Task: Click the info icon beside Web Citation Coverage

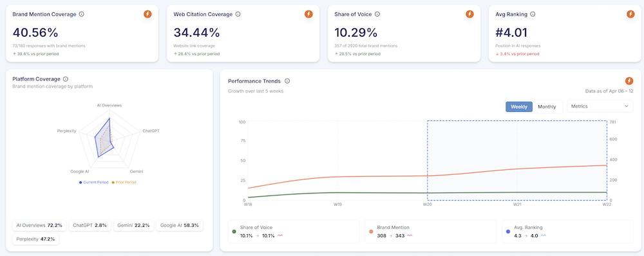Action: tap(238, 14)
